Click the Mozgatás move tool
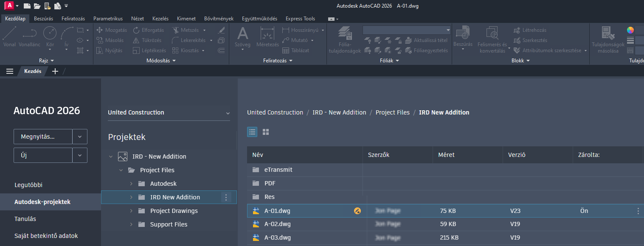Image resolution: width=644 pixels, height=246 pixels. [112, 30]
